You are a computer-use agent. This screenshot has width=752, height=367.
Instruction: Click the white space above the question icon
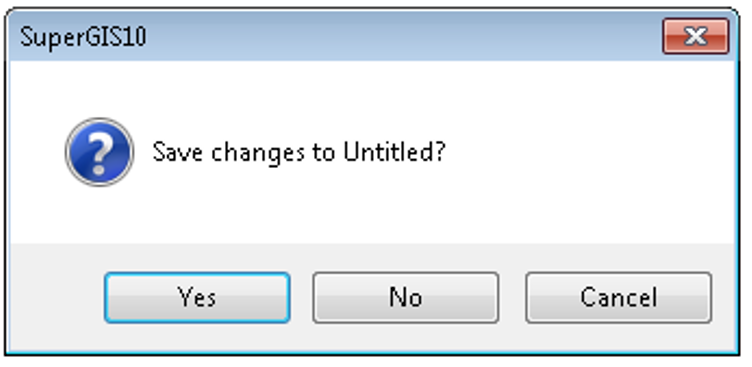pos(99,89)
